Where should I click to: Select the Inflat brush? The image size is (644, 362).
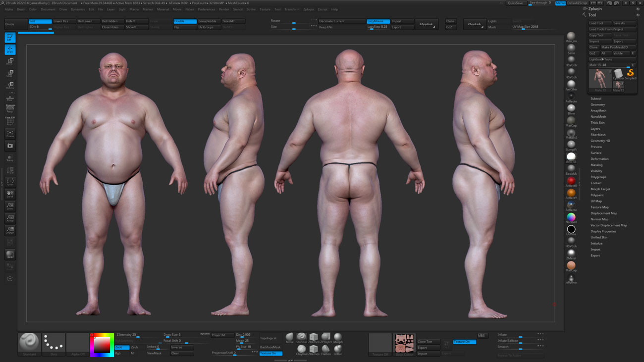(338, 350)
